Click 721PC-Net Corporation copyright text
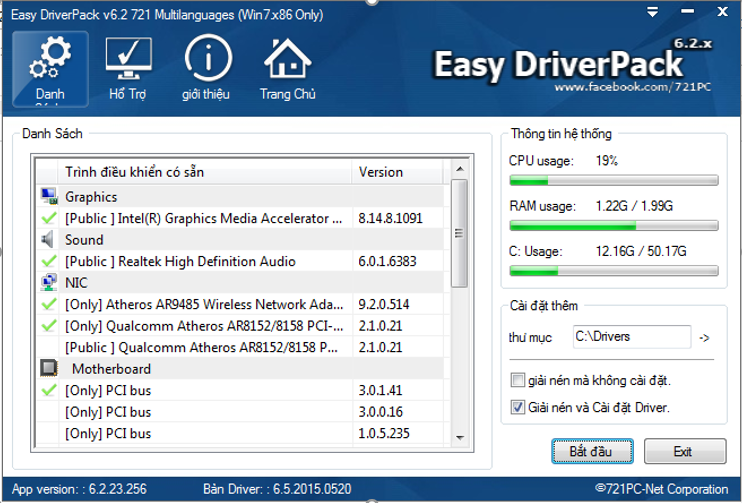This screenshot has width=742, height=503. (662, 489)
